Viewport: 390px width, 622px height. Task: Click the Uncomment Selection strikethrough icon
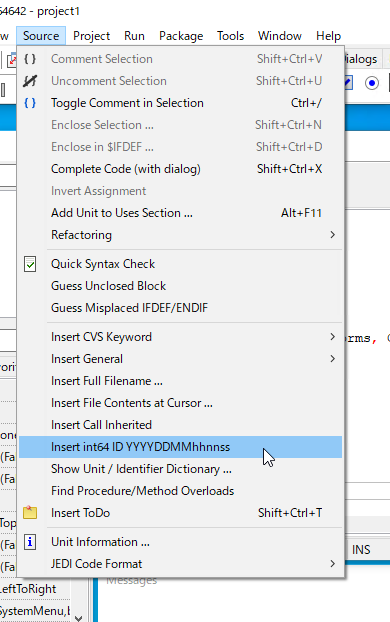pos(30,81)
